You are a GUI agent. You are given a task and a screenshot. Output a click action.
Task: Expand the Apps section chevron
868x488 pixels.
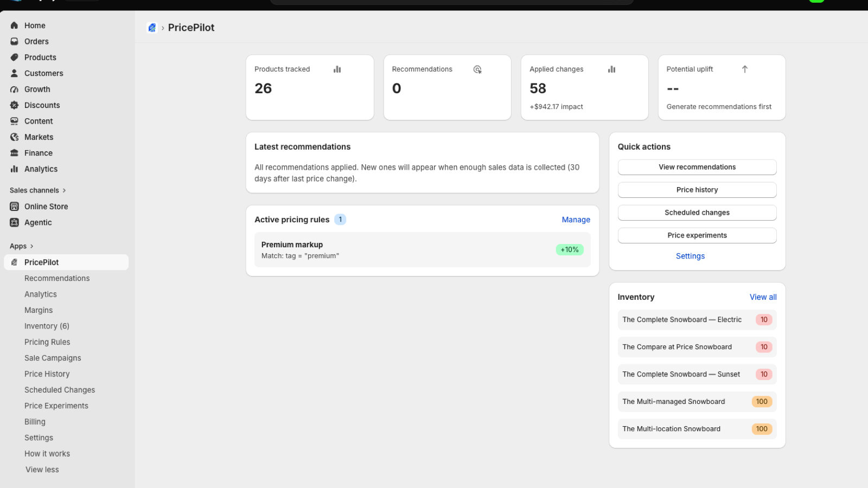(x=31, y=246)
